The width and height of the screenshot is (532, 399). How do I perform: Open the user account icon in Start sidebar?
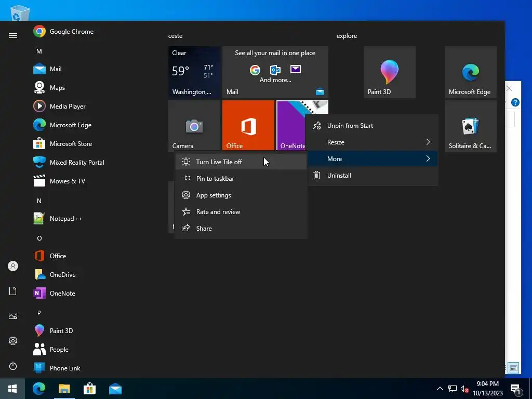pos(13,266)
